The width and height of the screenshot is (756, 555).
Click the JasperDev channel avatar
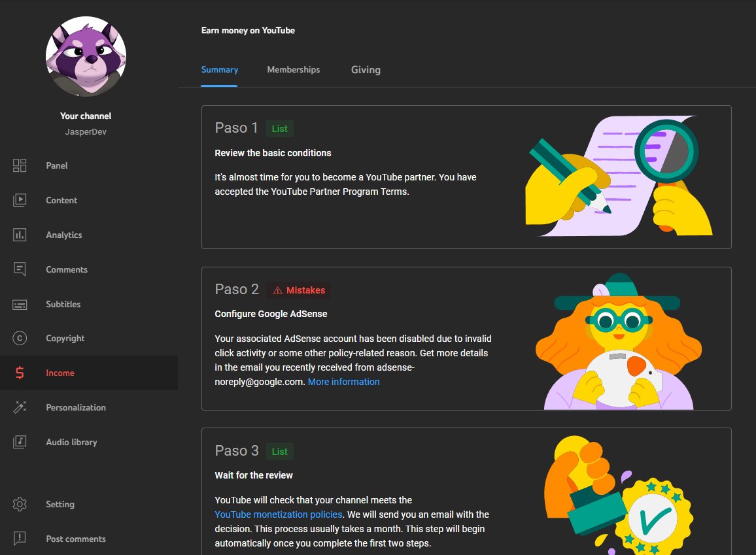pos(86,56)
